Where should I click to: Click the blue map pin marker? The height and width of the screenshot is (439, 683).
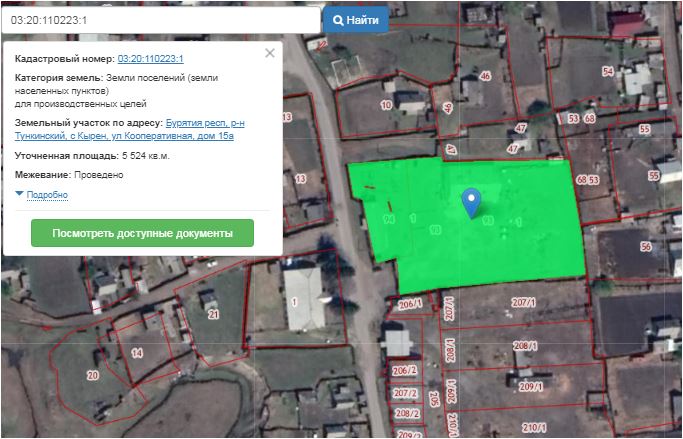pos(472,202)
